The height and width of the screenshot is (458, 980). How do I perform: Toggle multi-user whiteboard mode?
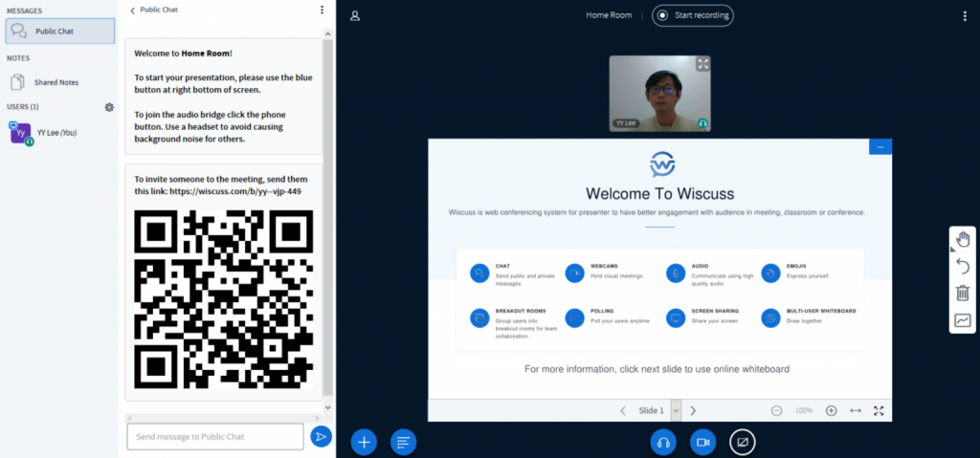(x=963, y=320)
